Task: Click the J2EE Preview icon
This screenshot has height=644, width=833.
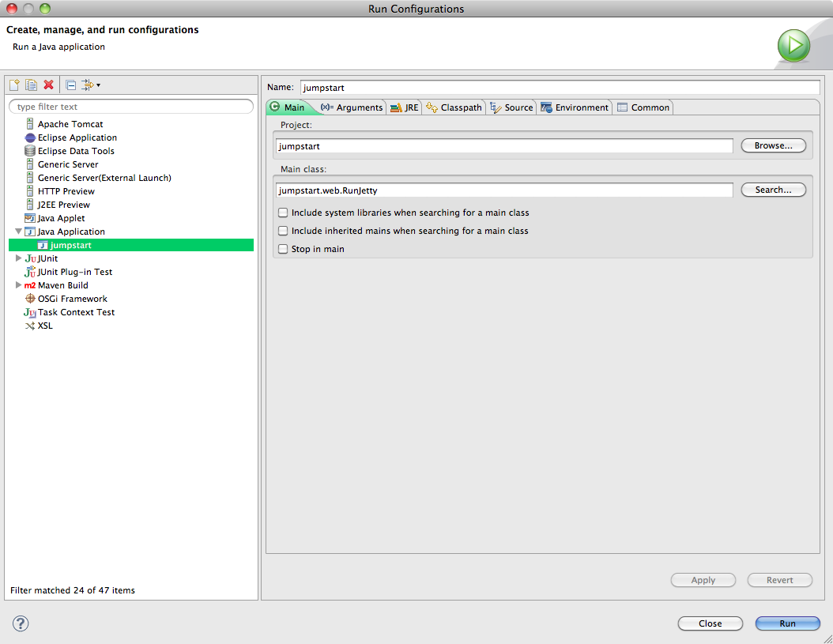Action: tap(30, 205)
